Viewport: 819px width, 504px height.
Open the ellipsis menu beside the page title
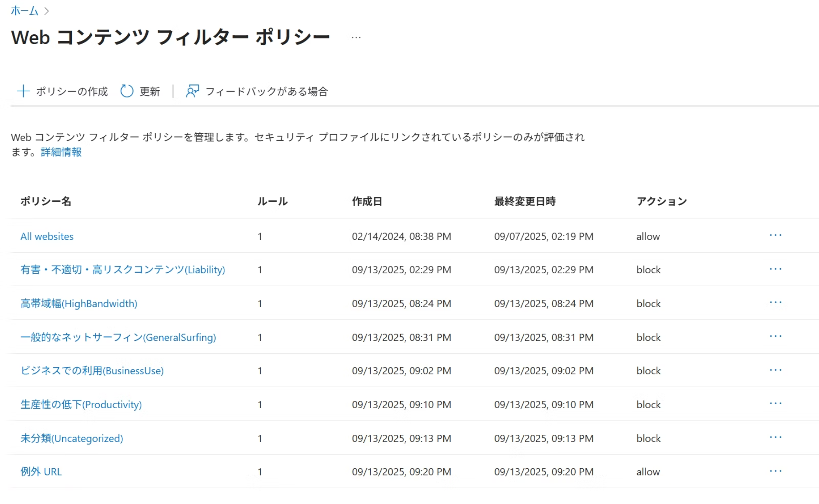tap(356, 37)
